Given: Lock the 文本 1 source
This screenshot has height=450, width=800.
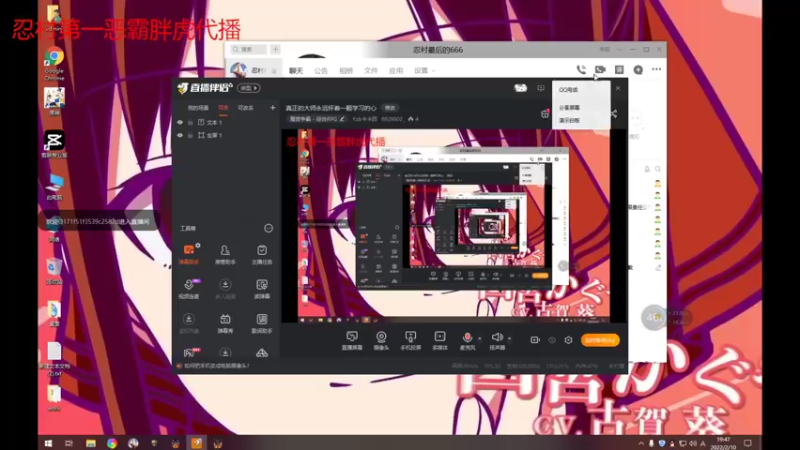Looking at the screenshot, I should point(190,122).
